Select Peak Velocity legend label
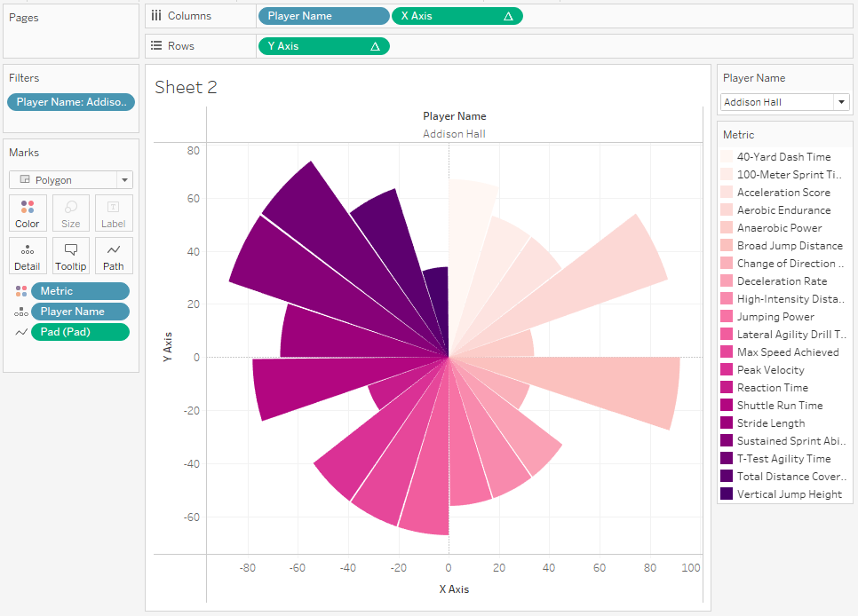The height and width of the screenshot is (616, 858). pyautogui.click(x=770, y=370)
